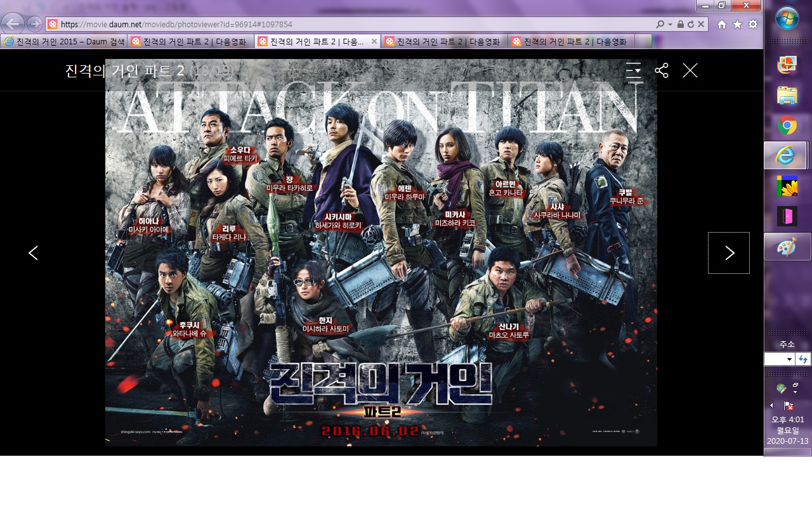
Task: Stop loading with the address bar X
Action: click(x=701, y=24)
